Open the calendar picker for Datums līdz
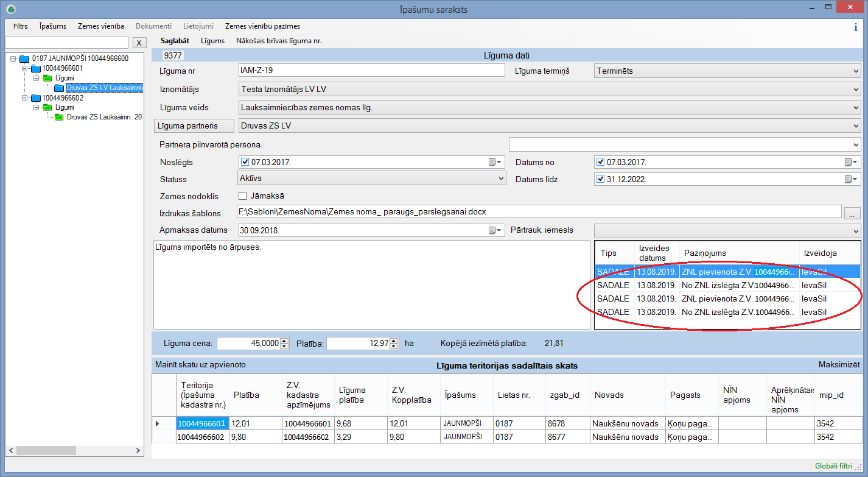 (x=851, y=180)
